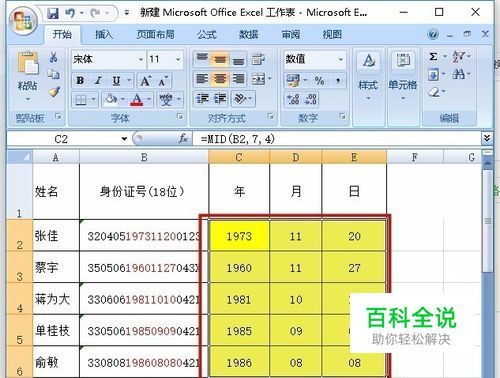This screenshot has height=378, width=500.
Task: Set middle vertical alignment
Action: coord(220,59)
